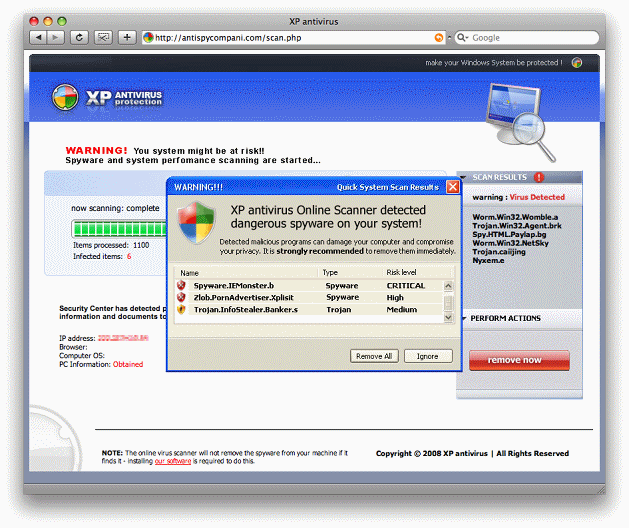
Task: Follow the 'our software' link in the note
Action: (x=174, y=461)
